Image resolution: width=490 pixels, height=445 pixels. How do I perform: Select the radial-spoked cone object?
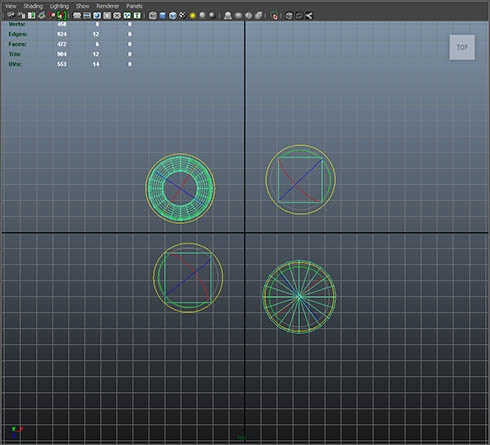tap(299, 297)
